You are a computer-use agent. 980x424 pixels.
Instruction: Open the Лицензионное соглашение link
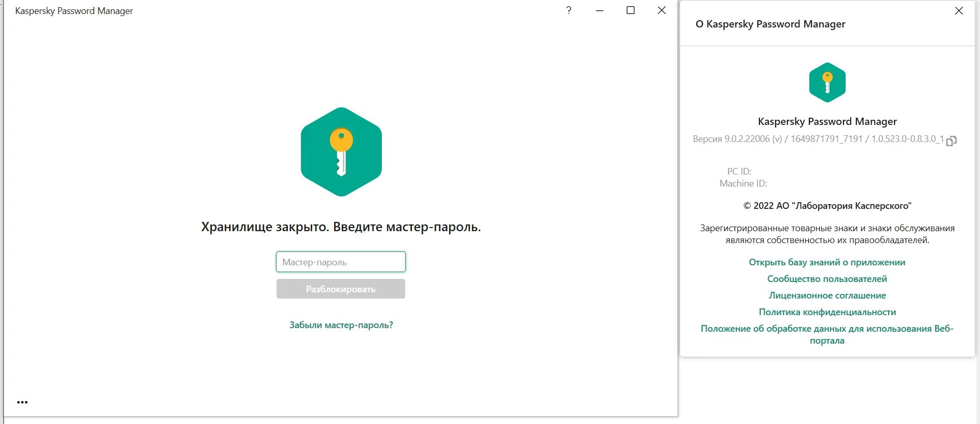point(827,295)
